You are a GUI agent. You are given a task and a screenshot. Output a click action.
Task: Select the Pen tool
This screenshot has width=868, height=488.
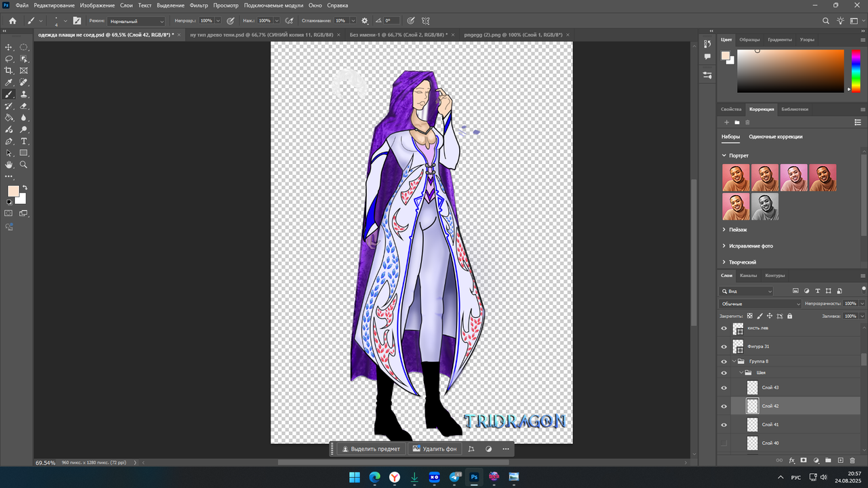pyautogui.click(x=9, y=141)
